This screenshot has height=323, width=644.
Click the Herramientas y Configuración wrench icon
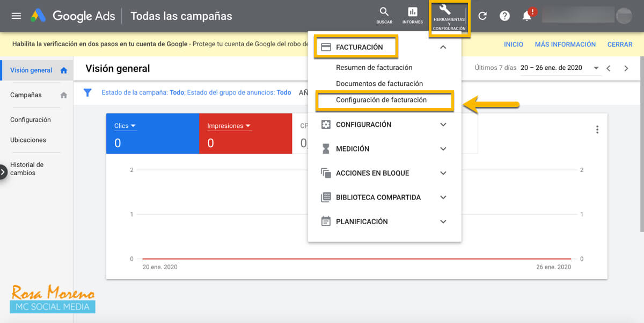[x=449, y=15]
